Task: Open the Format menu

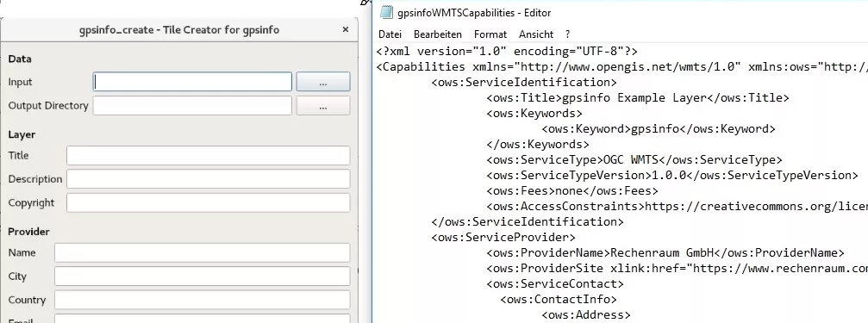Action: (x=490, y=34)
